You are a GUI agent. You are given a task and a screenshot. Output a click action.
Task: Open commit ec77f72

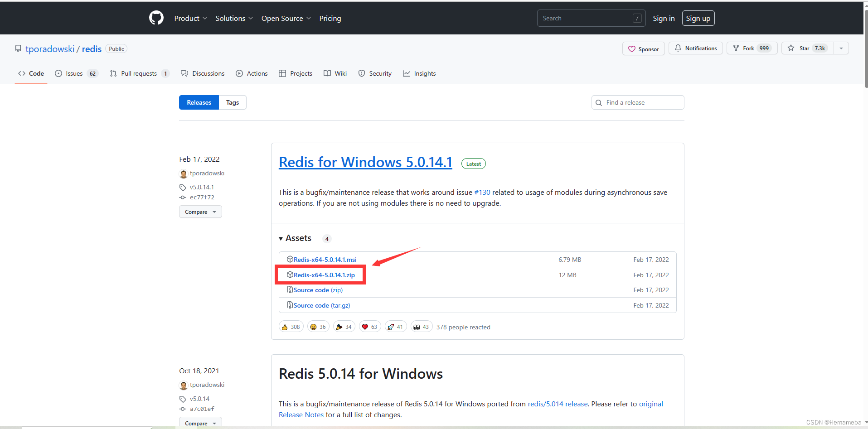[202, 197]
